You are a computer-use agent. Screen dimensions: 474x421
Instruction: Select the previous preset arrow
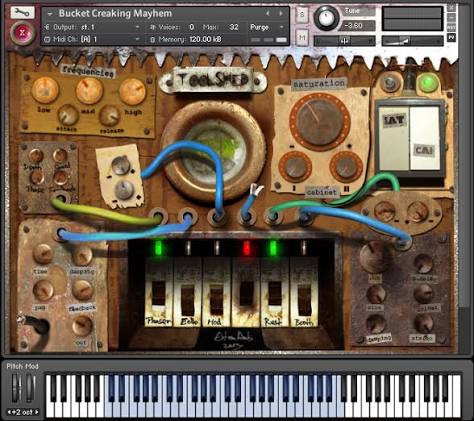268,14
